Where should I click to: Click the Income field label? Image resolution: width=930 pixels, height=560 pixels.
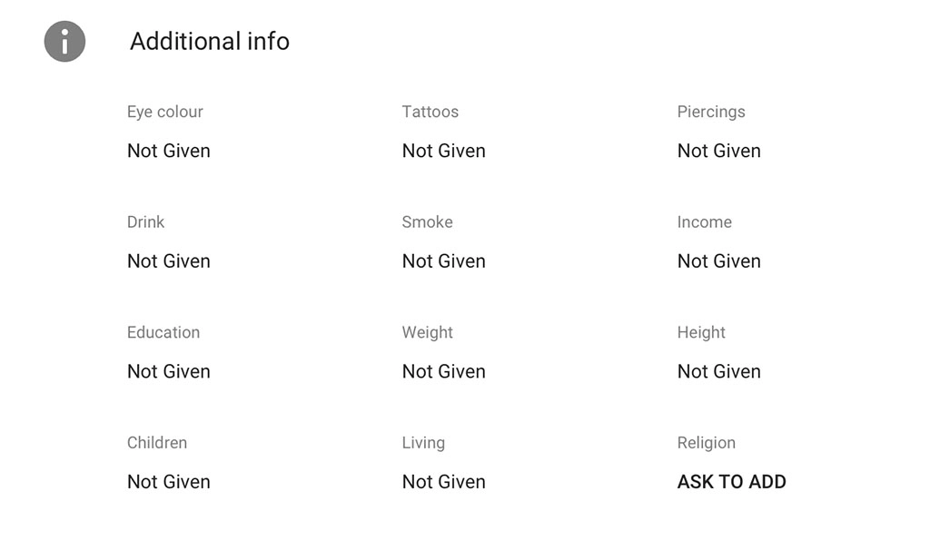[705, 221]
